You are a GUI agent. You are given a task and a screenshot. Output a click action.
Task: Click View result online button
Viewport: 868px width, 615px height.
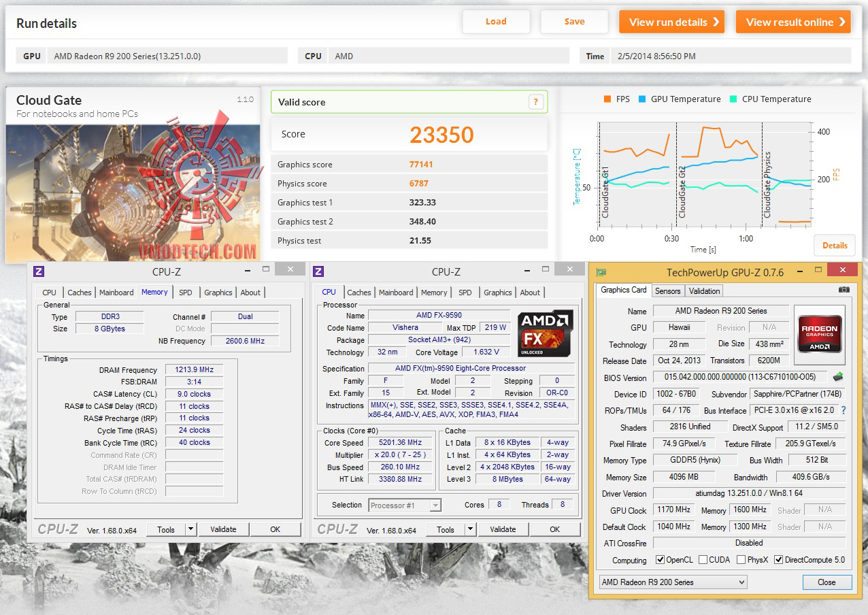pos(793,22)
